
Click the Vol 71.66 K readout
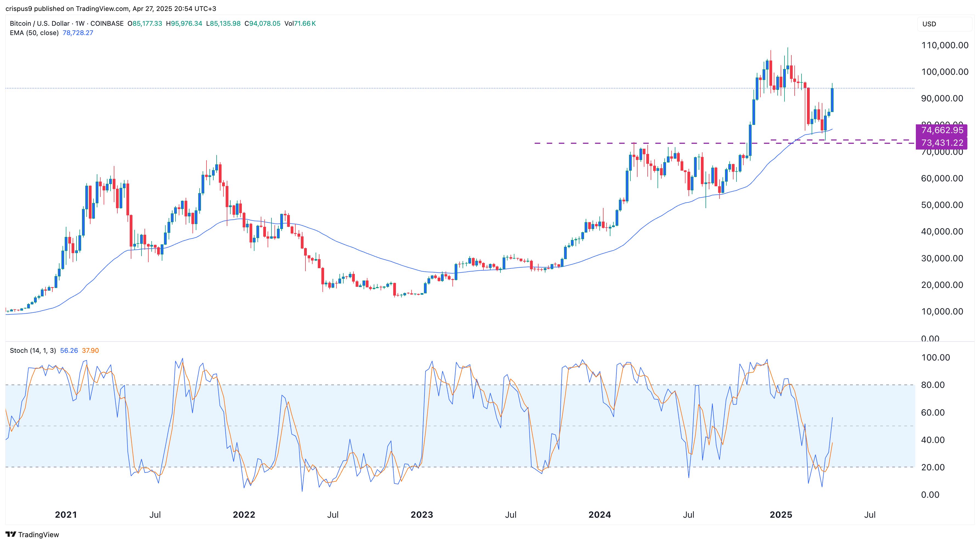click(x=300, y=24)
